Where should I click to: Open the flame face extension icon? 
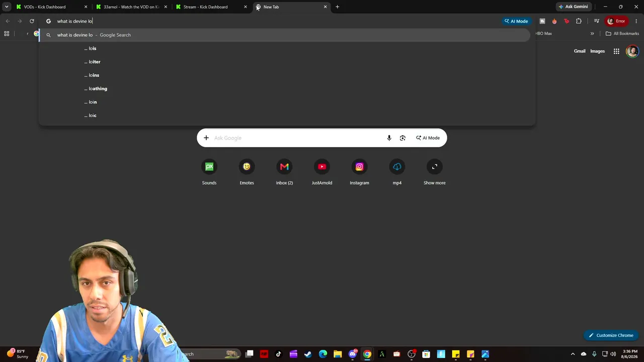(554, 21)
